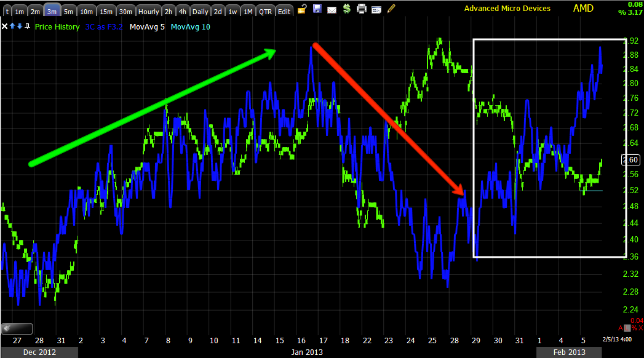Switch to the 5m timeframe tab
Screen dimensions: 644x358
point(68,11)
